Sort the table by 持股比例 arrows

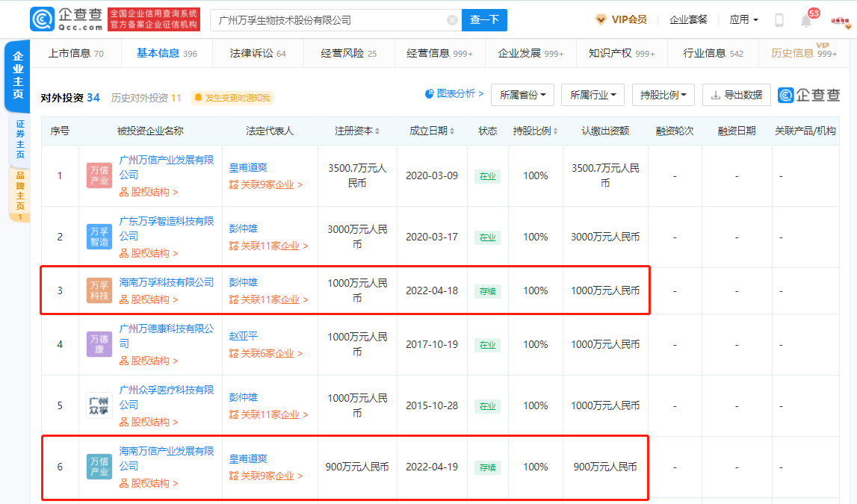click(x=555, y=131)
